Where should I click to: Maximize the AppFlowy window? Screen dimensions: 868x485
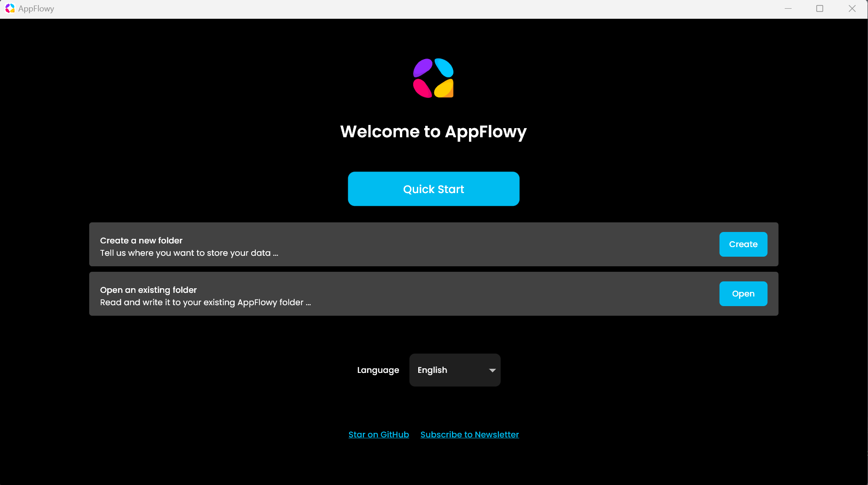819,8
